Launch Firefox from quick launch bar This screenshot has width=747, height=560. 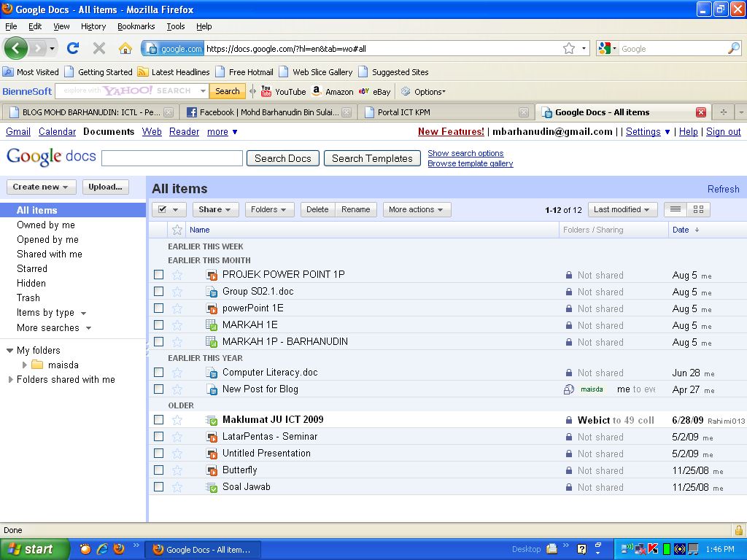pyautogui.click(x=119, y=549)
